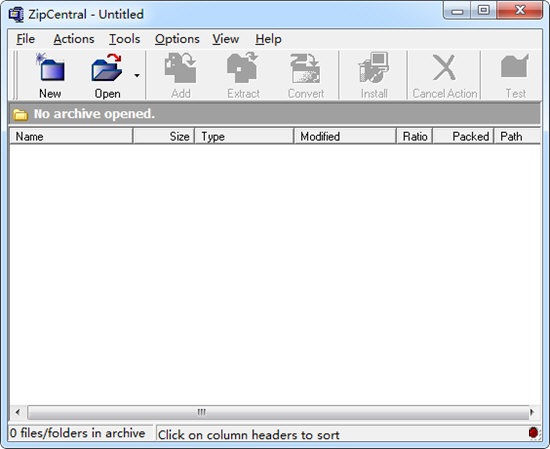Viewport: 550px width, 449px height.
Task: Minimize the ZipCentral window
Action: click(457, 11)
